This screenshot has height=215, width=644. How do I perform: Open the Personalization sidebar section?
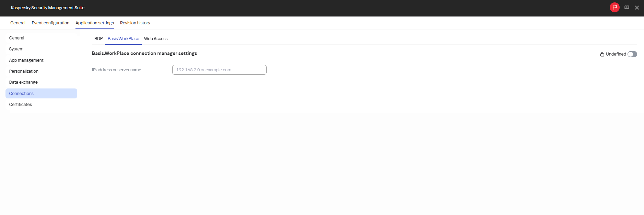[x=41, y=71]
